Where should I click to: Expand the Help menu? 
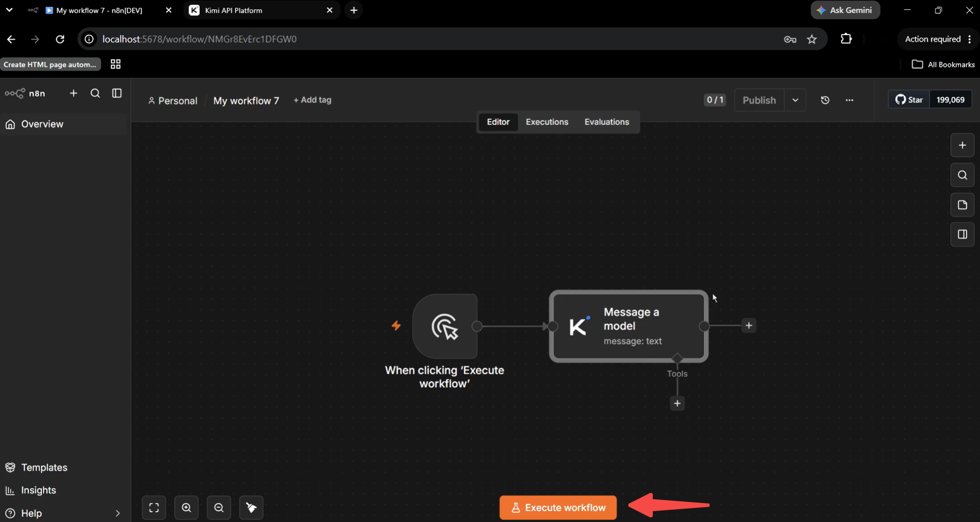[63, 513]
